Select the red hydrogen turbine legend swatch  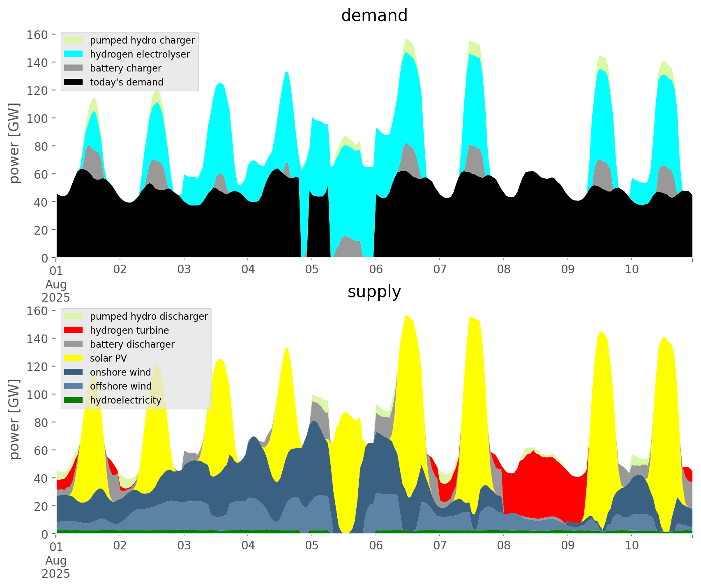[74, 330]
